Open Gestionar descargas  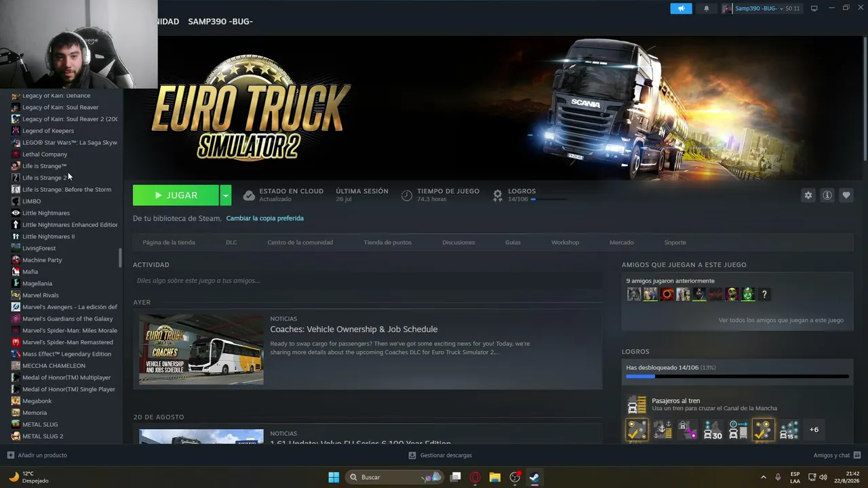click(x=446, y=455)
